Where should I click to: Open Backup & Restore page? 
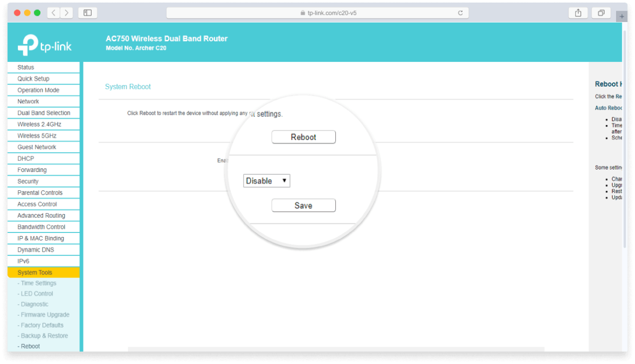pyautogui.click(x=43, y=336)
